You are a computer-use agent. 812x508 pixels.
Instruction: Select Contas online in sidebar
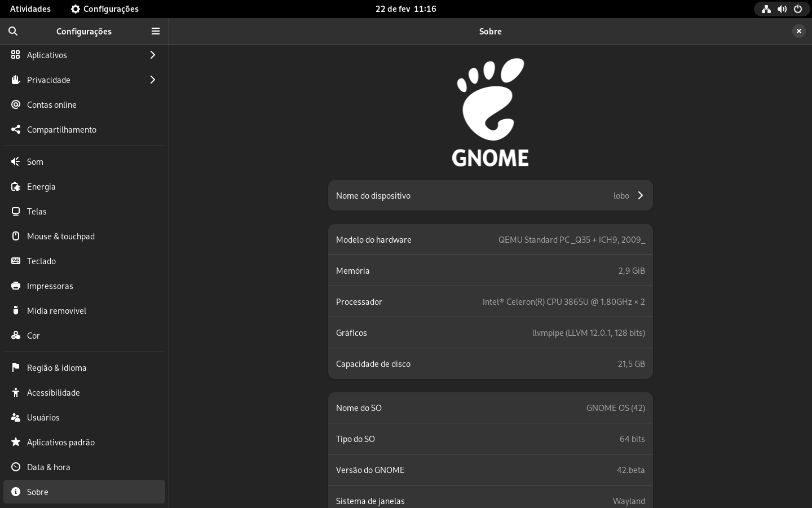[x=85, y=104]
